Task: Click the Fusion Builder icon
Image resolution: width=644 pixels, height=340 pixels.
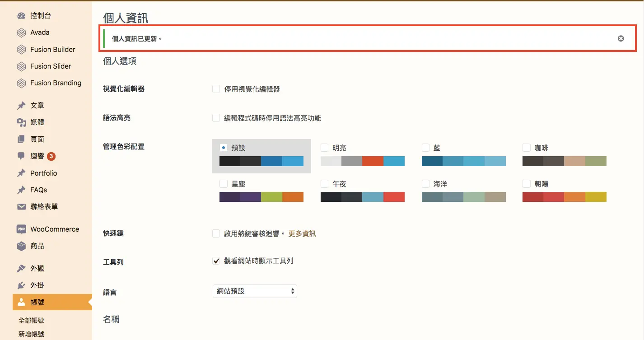Action: tap(21, 50)
